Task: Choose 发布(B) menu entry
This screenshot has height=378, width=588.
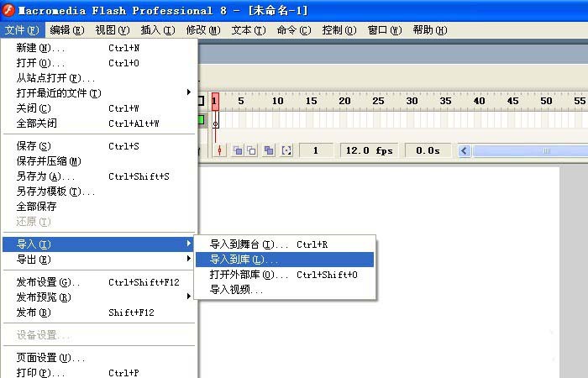Action: click(x=99, y=312)
